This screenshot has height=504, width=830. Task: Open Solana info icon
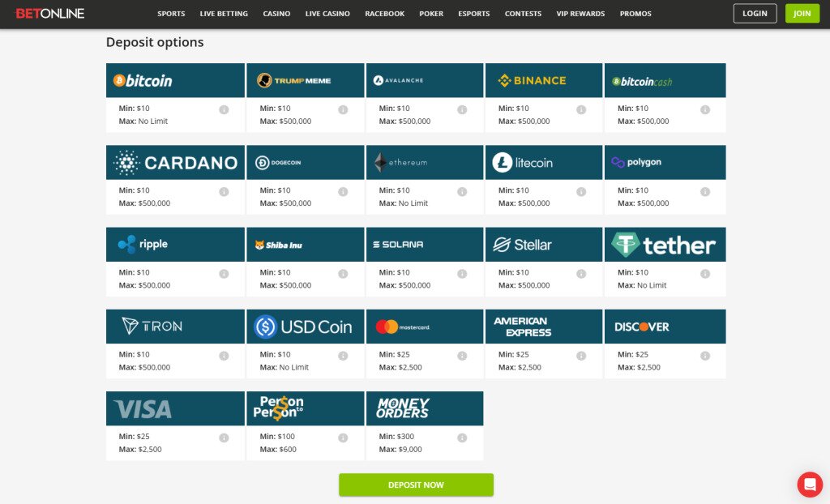click(x=462, y=274)
